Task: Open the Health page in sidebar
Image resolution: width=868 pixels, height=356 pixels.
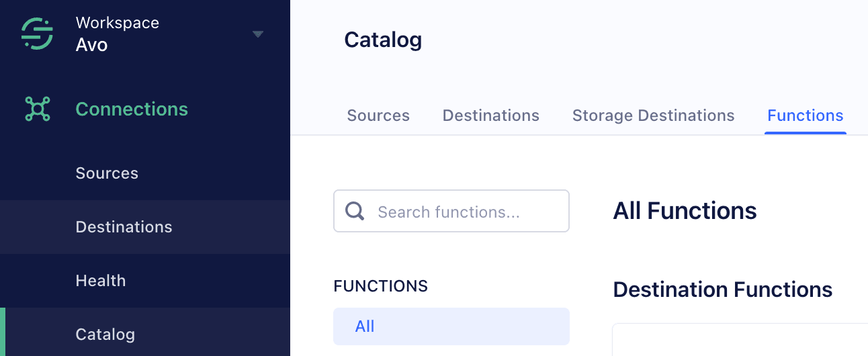Action: [101, 281]
